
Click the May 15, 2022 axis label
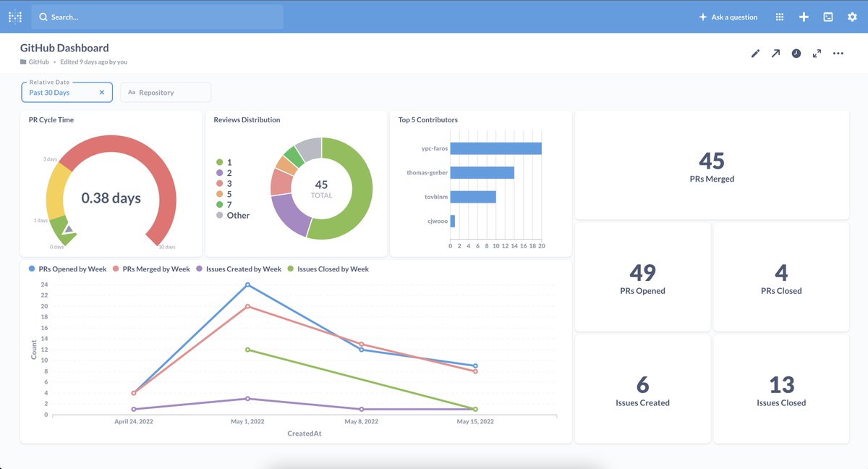point(475,421)
